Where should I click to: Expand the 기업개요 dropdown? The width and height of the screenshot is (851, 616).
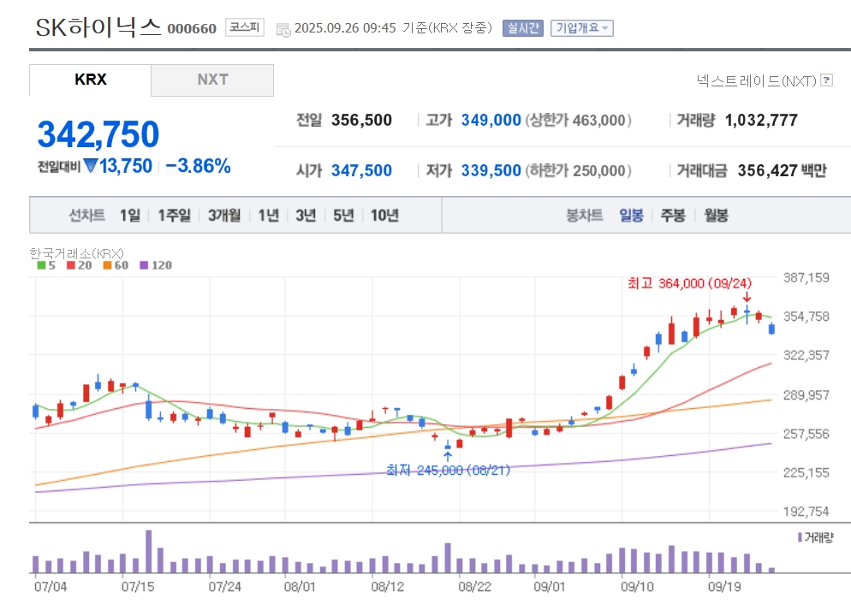pyautogui.click(x=582, y=28)
